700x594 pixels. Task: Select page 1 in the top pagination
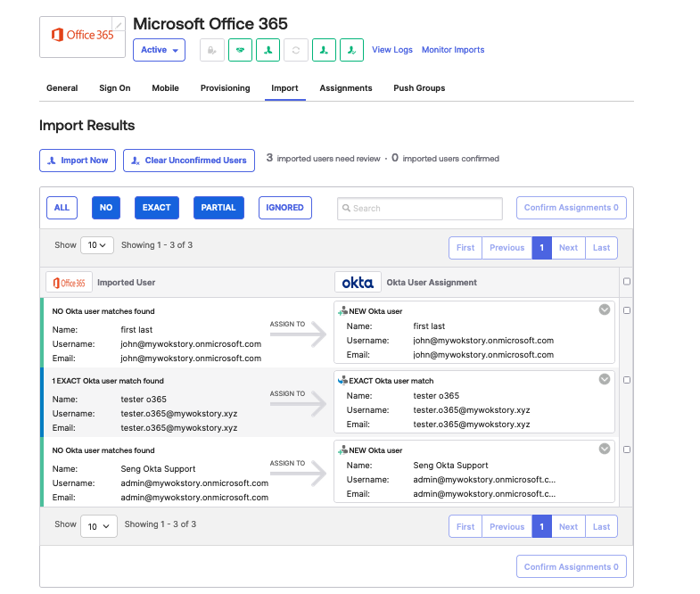(x=542, y=248)
